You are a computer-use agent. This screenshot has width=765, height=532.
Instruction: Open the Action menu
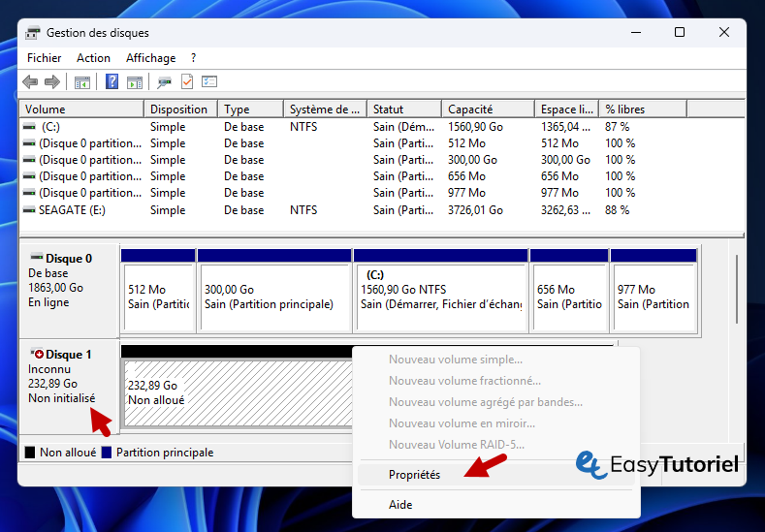(94, 58)
